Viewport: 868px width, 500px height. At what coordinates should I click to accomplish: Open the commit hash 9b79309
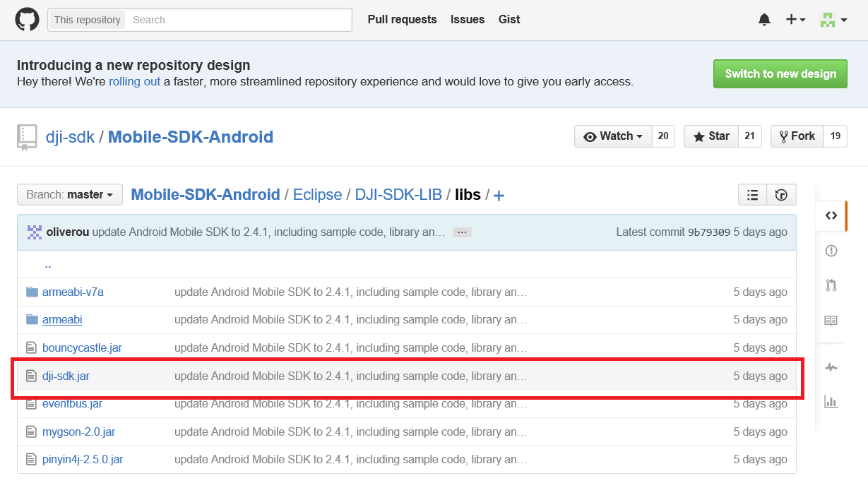click(x=709, y=232)
